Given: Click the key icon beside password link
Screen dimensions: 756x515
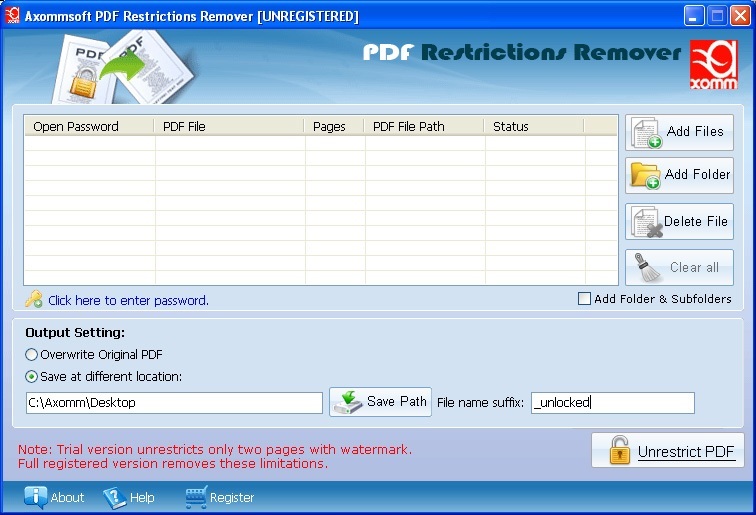Looking at the screenshot, I should (34, 299).
